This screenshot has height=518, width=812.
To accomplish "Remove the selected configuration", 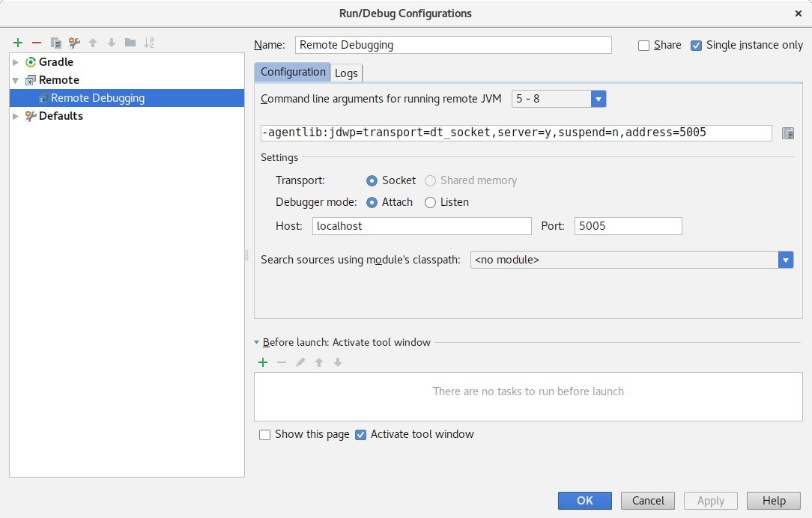I will (x=36, y=43).
